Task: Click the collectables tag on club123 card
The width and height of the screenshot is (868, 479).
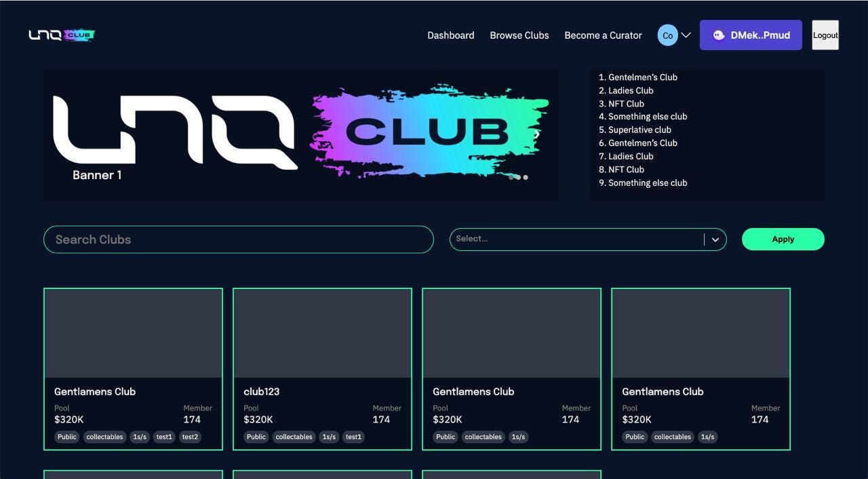Action: point(294,437)
